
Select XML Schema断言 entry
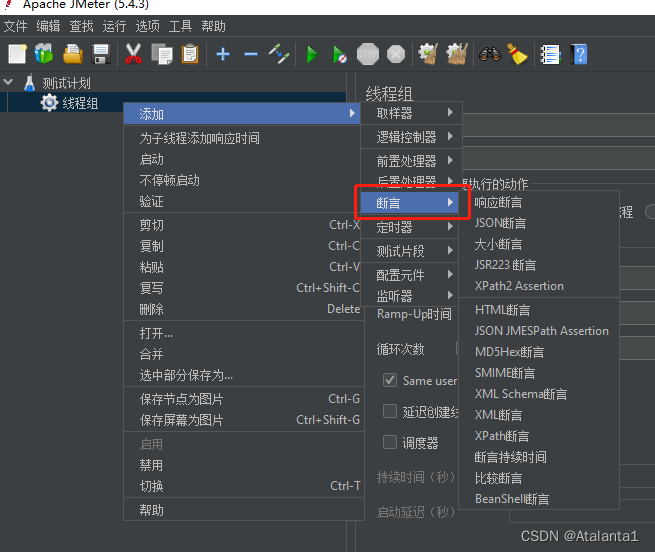(539, 394)
